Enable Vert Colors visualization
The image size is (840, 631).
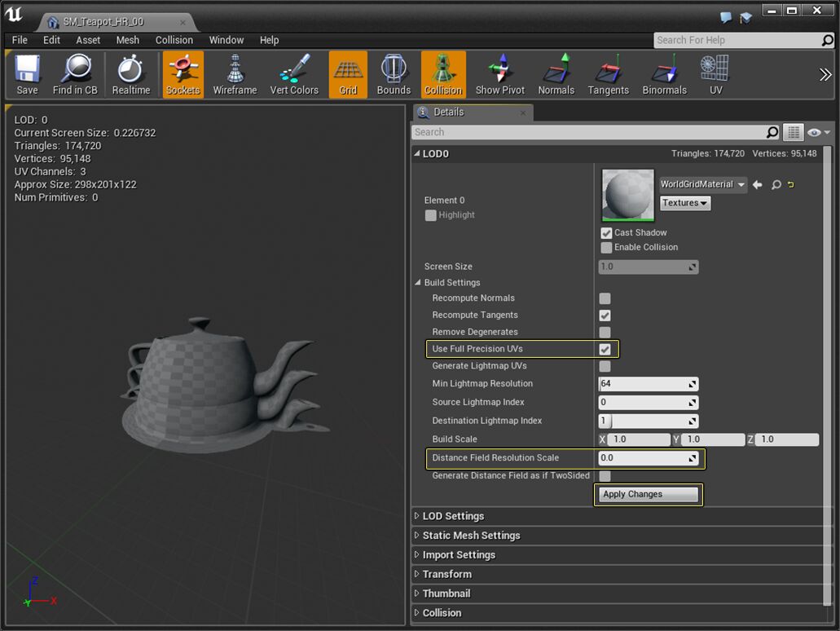pos(293,74)
